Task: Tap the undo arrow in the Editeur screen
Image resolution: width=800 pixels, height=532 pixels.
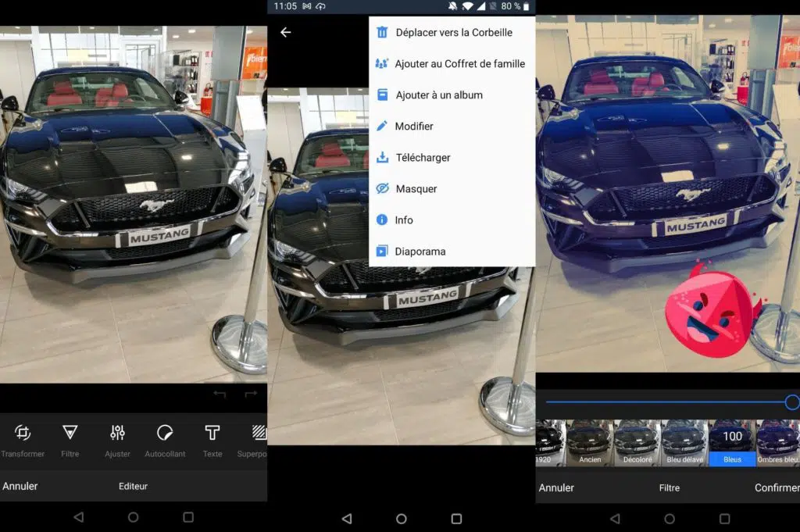Action: pyautogui.click(x=220, y=394)
